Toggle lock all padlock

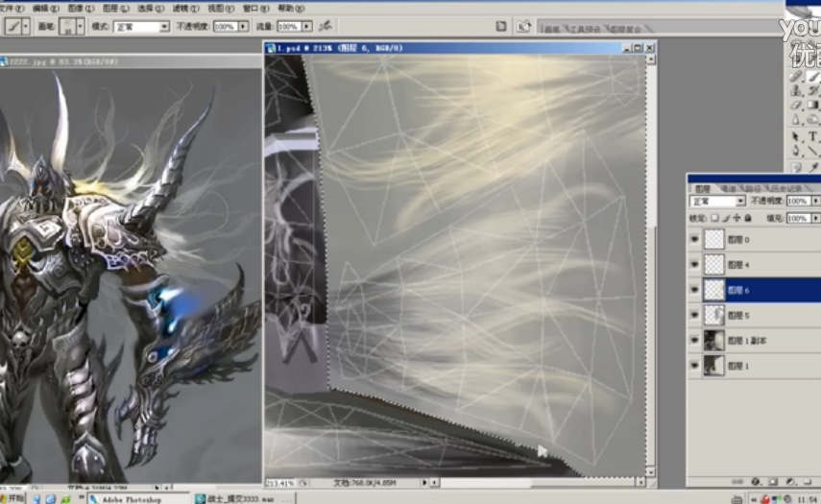pyautogui.click(x=748, y=218)
